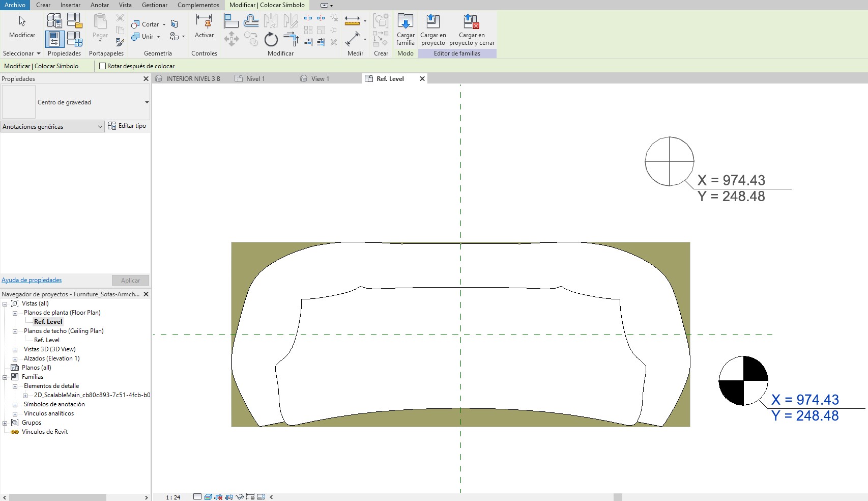Enable Rotar después de colocar checkbox
This screenshot has width=868, height=501.
[103, 66]
